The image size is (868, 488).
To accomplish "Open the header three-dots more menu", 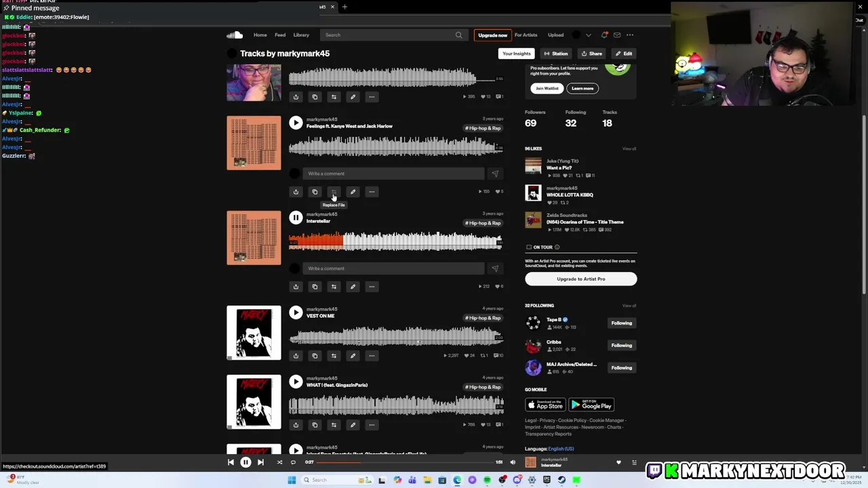I will click(630, 35).
